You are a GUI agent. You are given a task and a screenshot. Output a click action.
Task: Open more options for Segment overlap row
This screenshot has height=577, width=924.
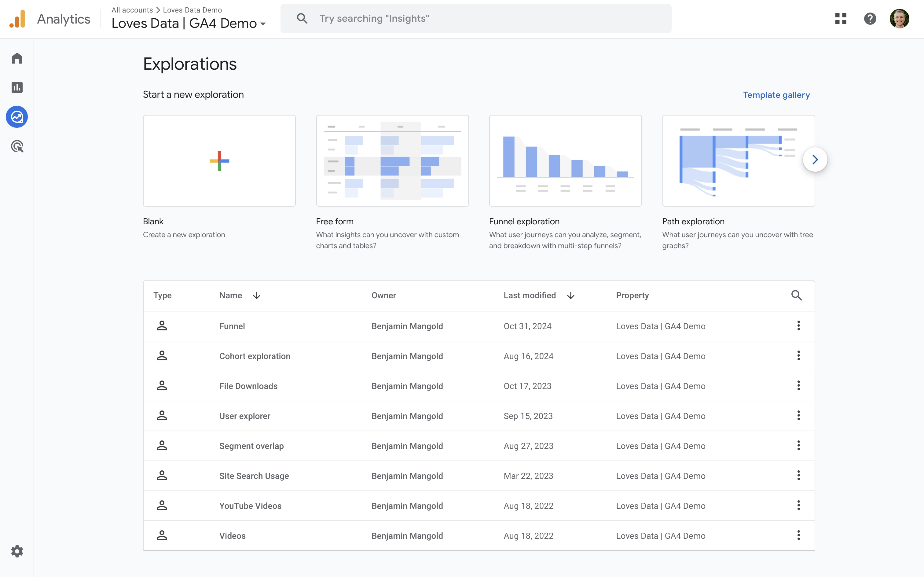pos(798,445)
